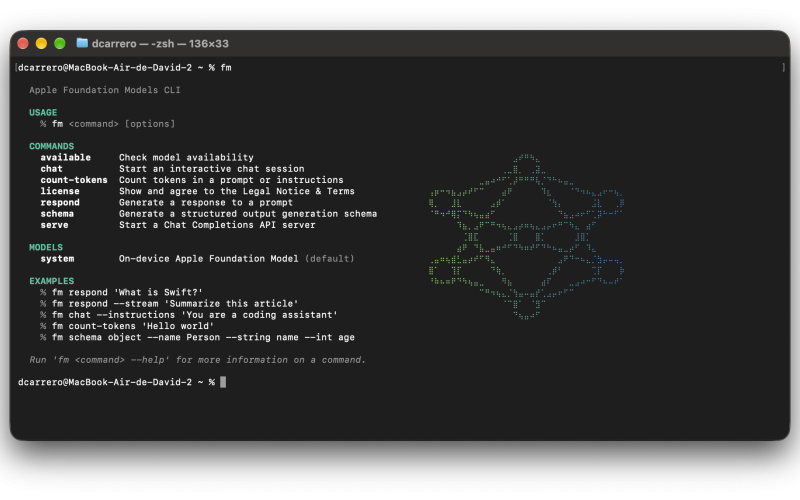Viewport: 800px width, 500px height.
Task: Click 'Start an interactive chat session' text
Action: [212, 169]
